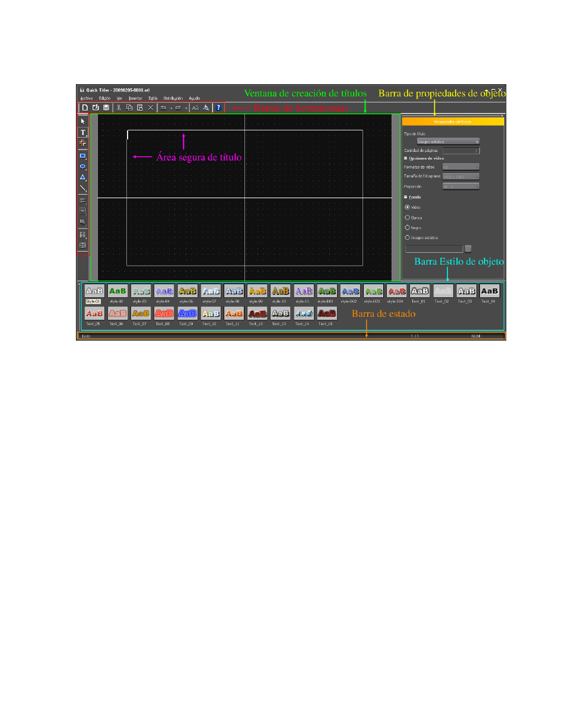Close the object properties panel
566x728 pixels.
[502, 115]
